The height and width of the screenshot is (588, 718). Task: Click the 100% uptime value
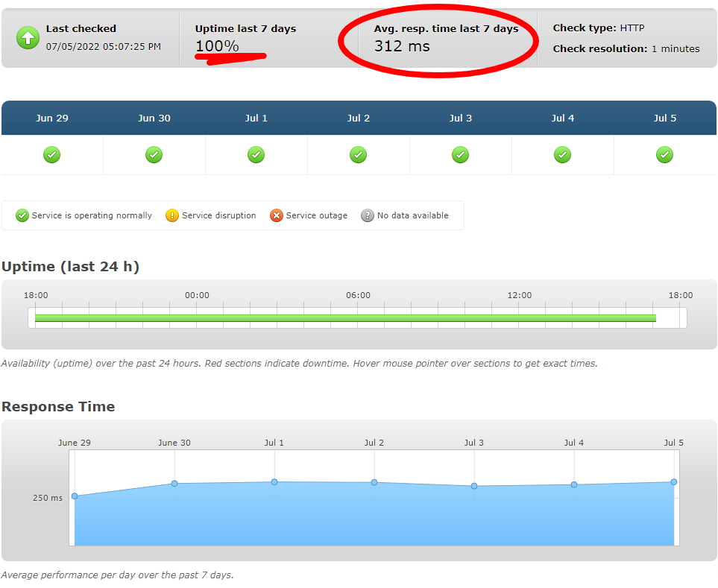click(217, 46)
